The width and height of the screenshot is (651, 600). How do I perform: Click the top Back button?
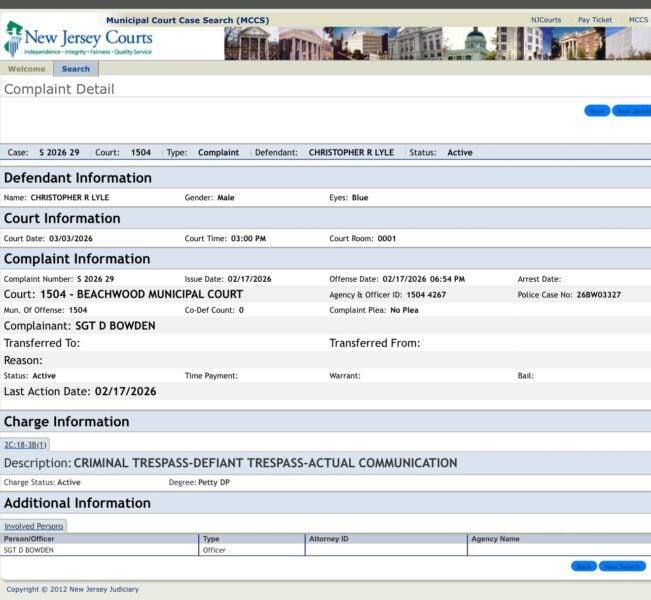597,111
